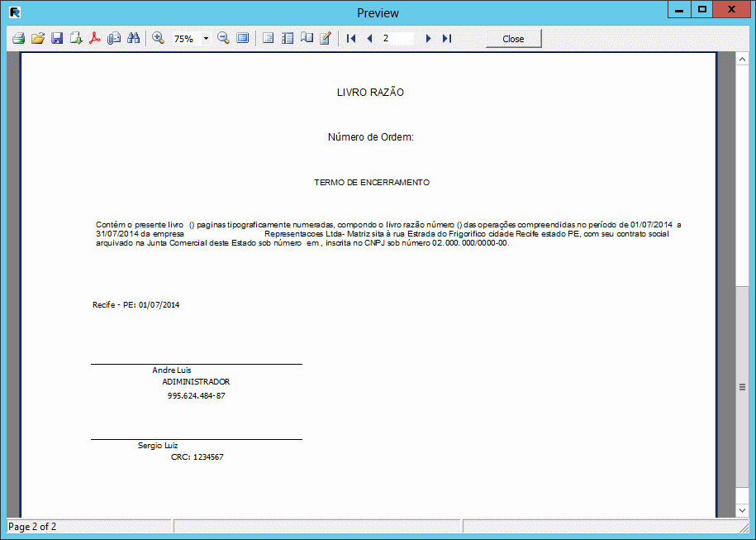This screenshot has height=540, width=756.
Task: Click the name 'Andre Luis'
Action: click(172, 370)
